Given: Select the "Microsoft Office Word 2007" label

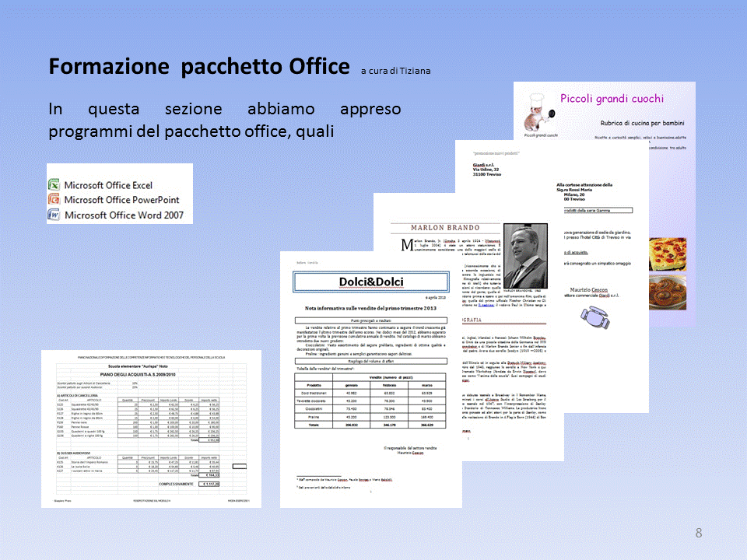Looking at the screenshot, I should click(124, 215).
